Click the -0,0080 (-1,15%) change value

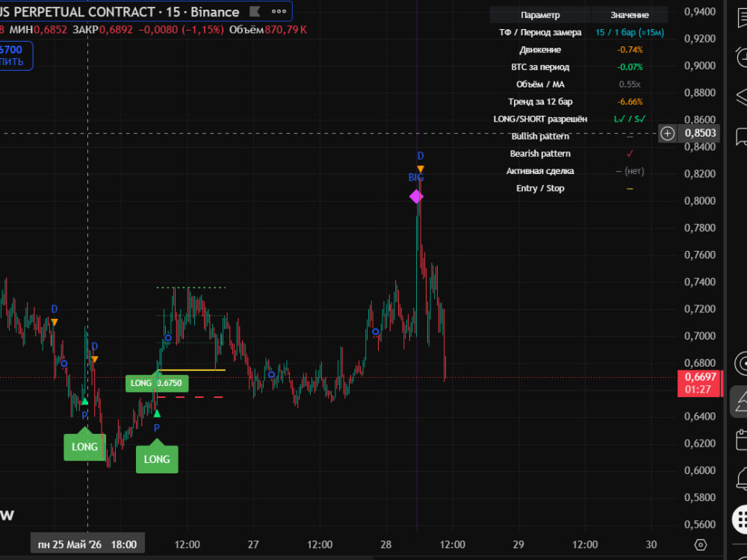(x=181, y=30)
